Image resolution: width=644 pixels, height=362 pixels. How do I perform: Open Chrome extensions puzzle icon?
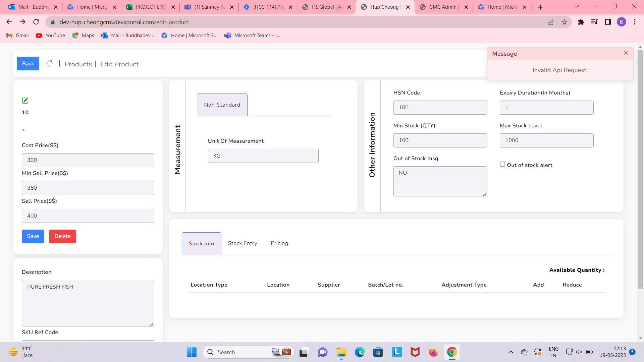(581, 22)
